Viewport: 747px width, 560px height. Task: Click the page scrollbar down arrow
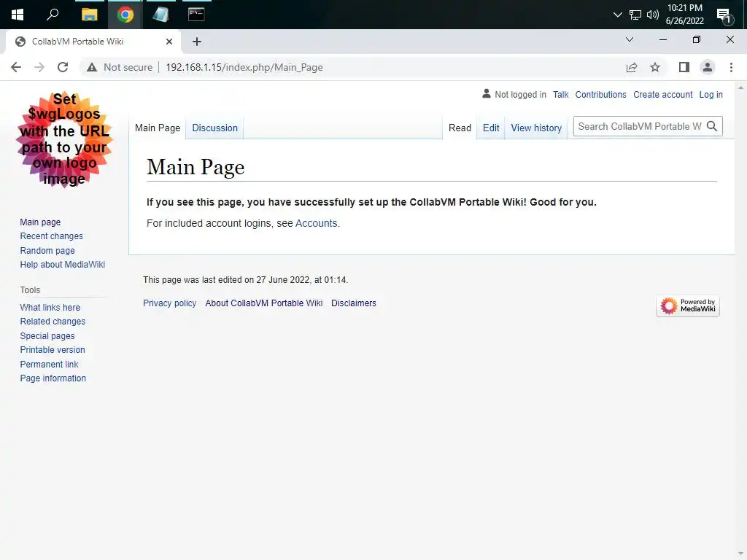pos(740,554)
